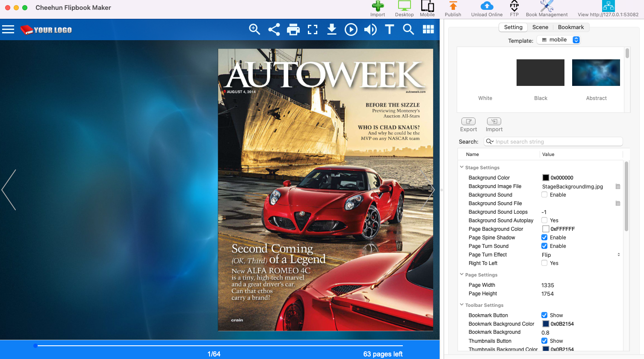Viewport: 644px width, 359px height.
Task: Click the Value column header
Action: tap(548, 154)
